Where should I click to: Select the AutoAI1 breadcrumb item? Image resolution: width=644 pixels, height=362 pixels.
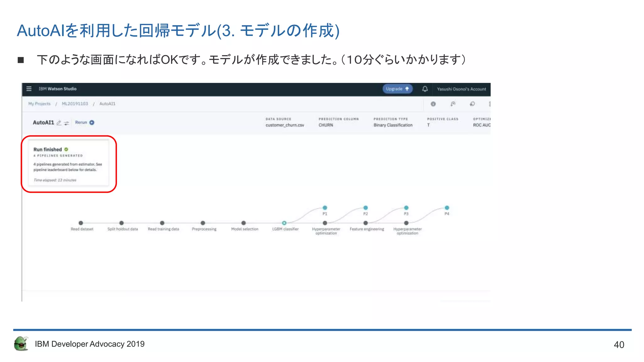(x=107, y=104)
